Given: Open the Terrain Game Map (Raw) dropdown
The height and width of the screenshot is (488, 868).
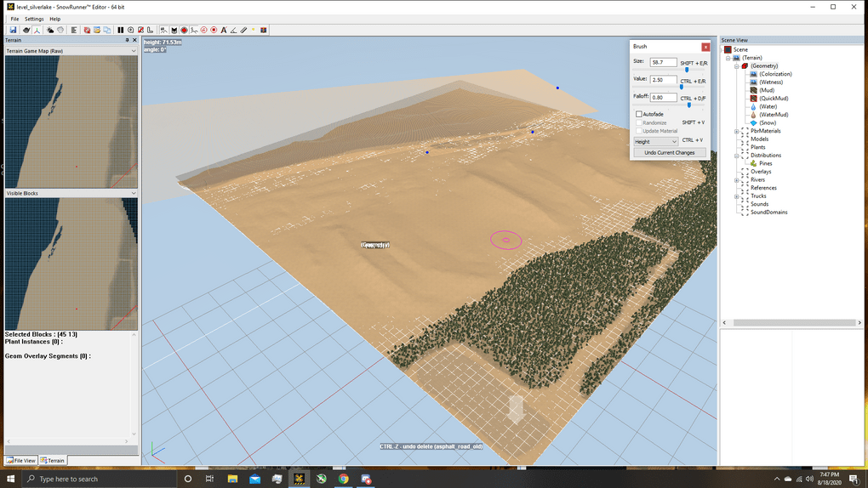Looking at the screenshot, I should point(71,51).
